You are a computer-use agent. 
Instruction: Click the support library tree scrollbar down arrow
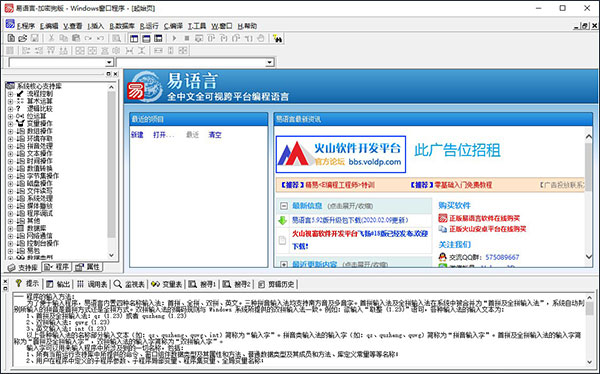point(111,255)
